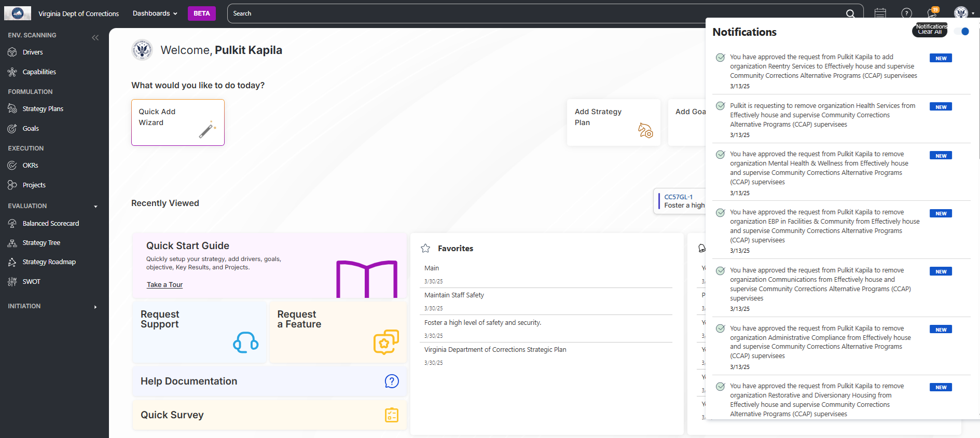
Task: Click the Request a Feature title
Action: click(x=299, y=319)
